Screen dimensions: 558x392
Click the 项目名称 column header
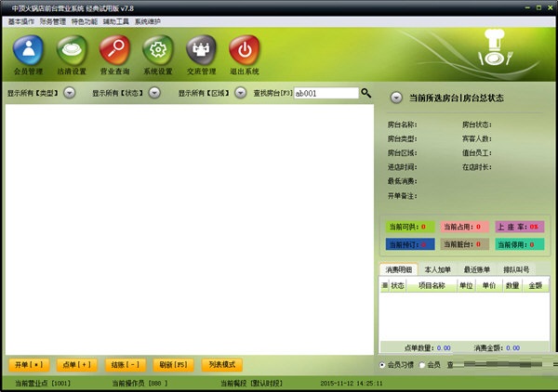pyautogui.click(x=432, y=285)
